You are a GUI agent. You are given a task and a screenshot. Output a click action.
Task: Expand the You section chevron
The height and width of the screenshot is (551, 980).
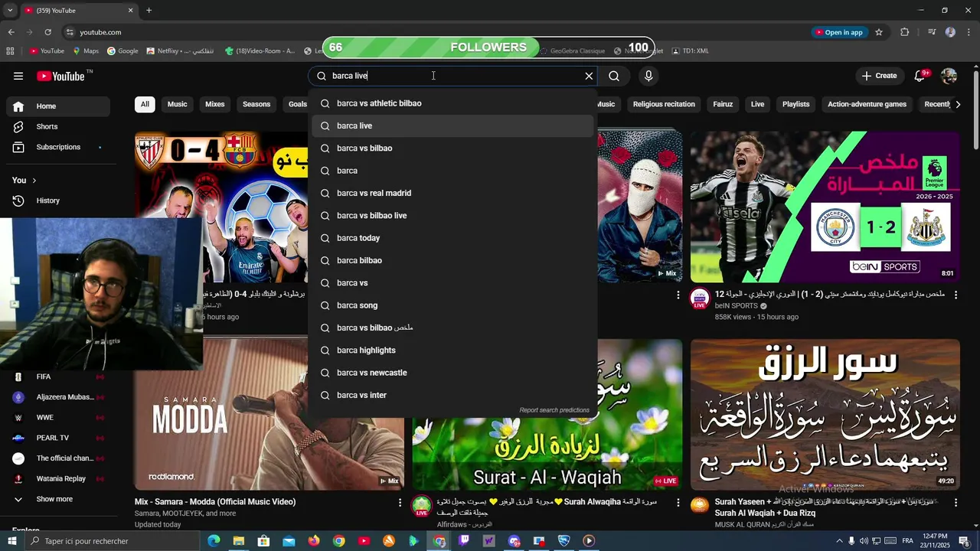click(x=34, y=181)
